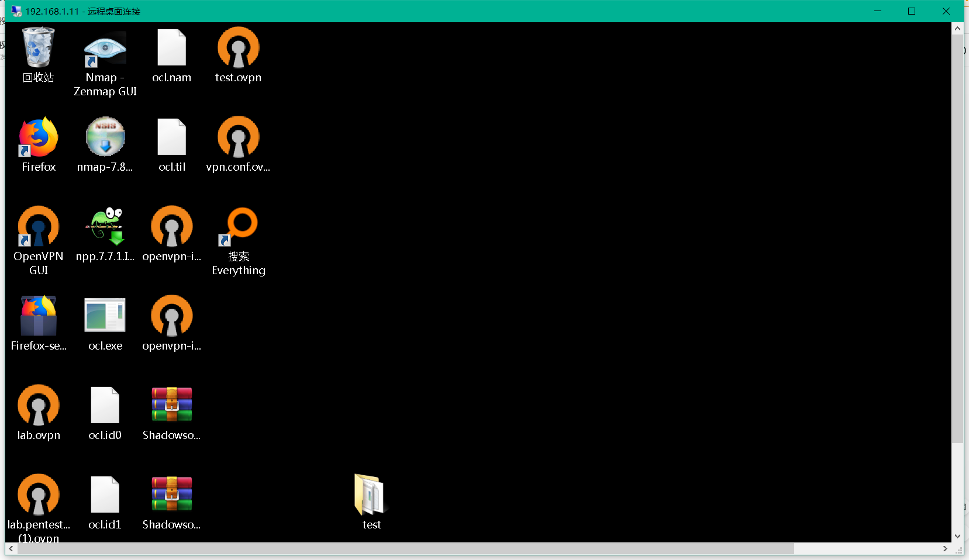Maximize the remote desktop connection window
The height and width of the screenshot is (560, 969).
point(912,11)
